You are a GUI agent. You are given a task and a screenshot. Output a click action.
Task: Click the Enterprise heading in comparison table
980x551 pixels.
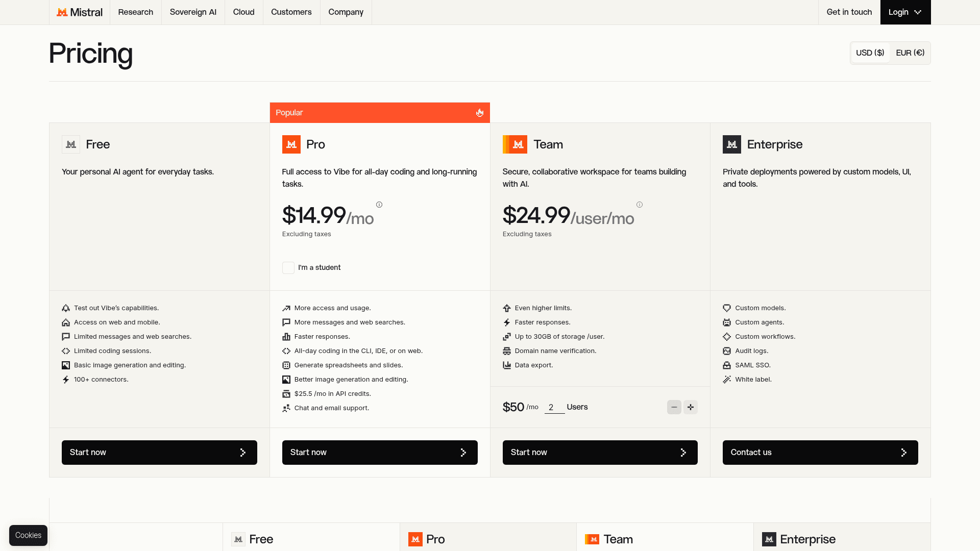[x=807, y=539]
